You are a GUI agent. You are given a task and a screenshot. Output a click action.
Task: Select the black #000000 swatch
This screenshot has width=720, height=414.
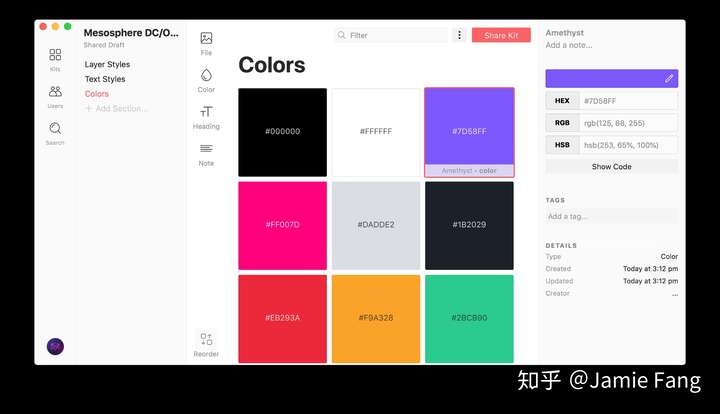click(282, 132)
